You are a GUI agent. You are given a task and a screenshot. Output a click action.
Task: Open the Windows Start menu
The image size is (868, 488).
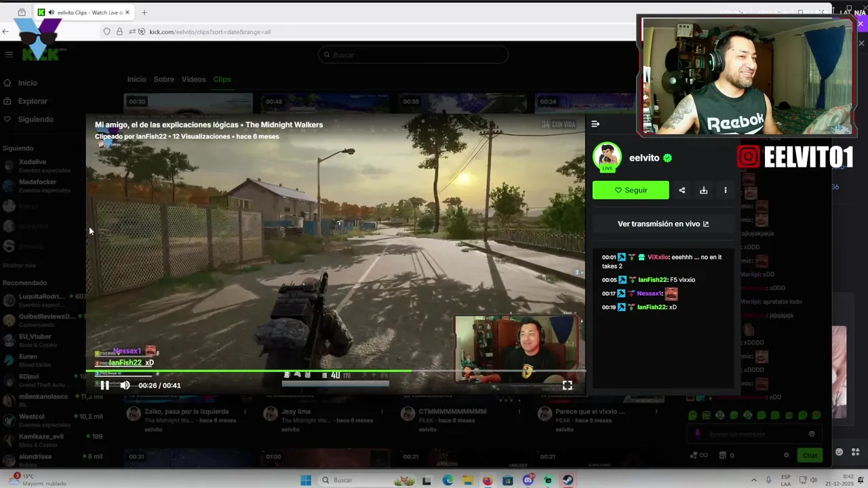point(306,481)
